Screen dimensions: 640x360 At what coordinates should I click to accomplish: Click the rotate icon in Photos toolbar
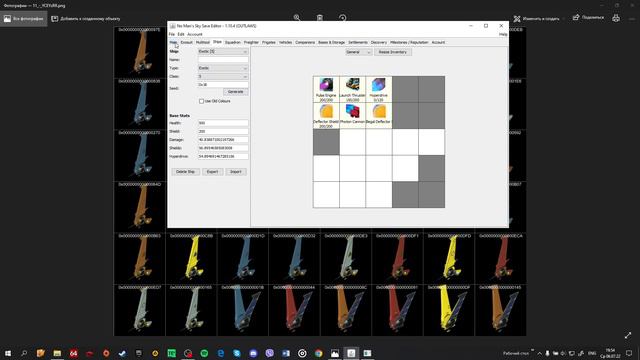pos(342,18)
